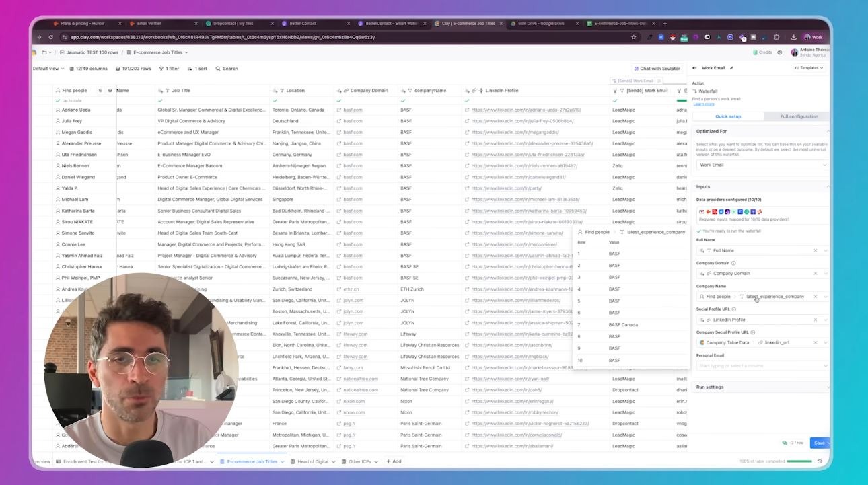The image size is (868, 485).
Task: Open the Work Email optimization dropdown
Action: point(762,165)
